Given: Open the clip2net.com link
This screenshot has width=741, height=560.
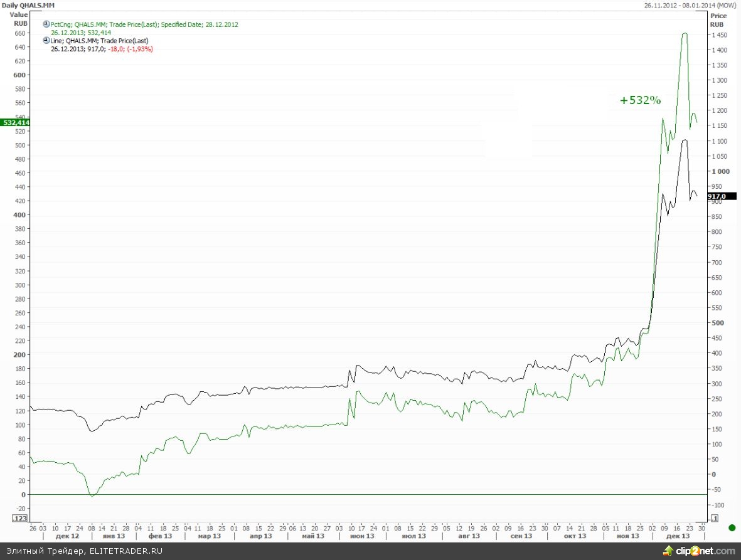Looking at the screenshot, I should [x=705, y=551].
